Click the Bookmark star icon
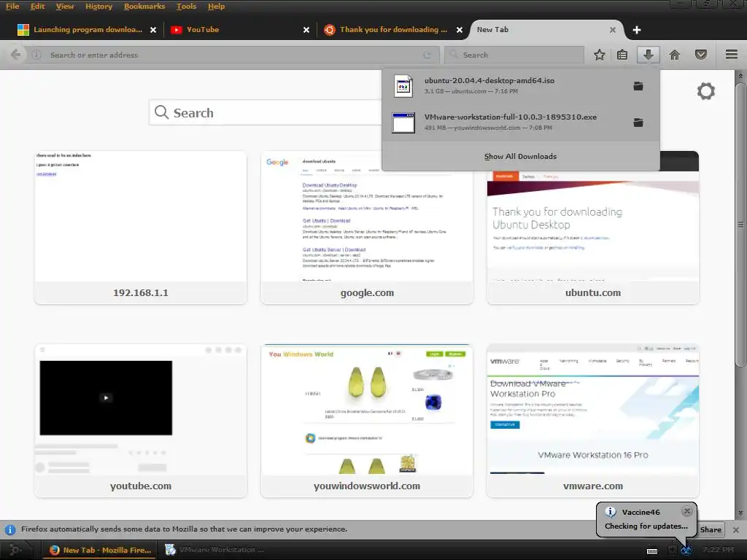747x560 pixels. click(x=600, y=55)
